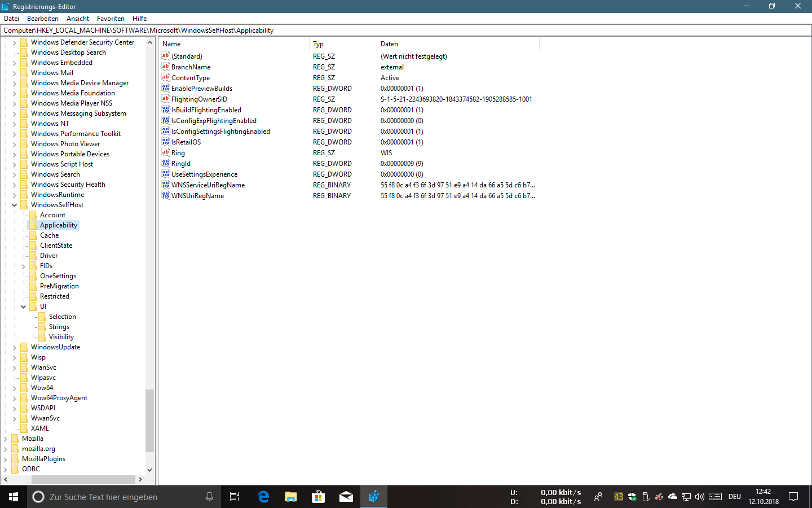The image size is (812, 508).
Task: Open the Bearbeiten menu
Action: click(x=43, y=19)
